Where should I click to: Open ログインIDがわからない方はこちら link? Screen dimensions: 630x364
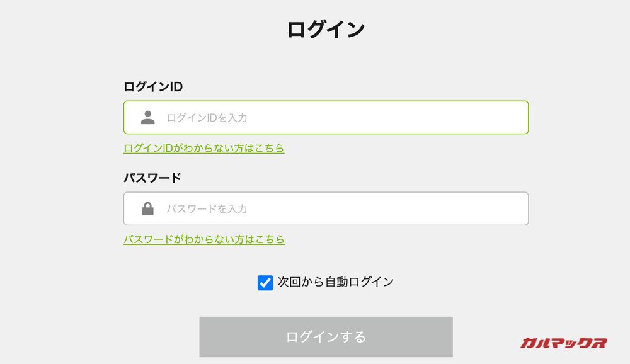[x=203, y=148]
